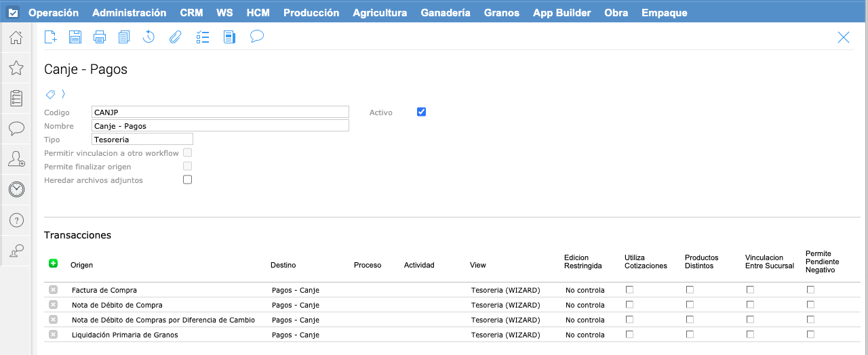868x355 pixels.
Task: Add a transaction with green plus icon
Action: coord(54,264)
